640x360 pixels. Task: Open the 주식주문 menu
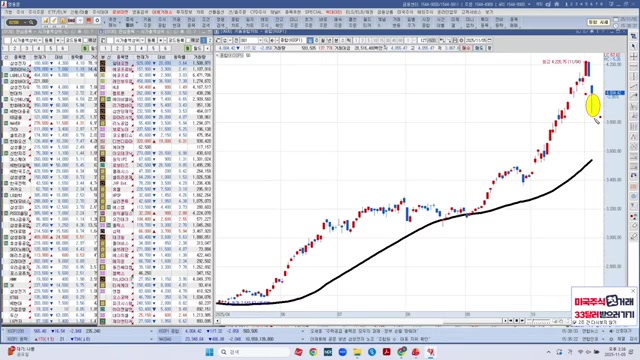tap(36, 12)
